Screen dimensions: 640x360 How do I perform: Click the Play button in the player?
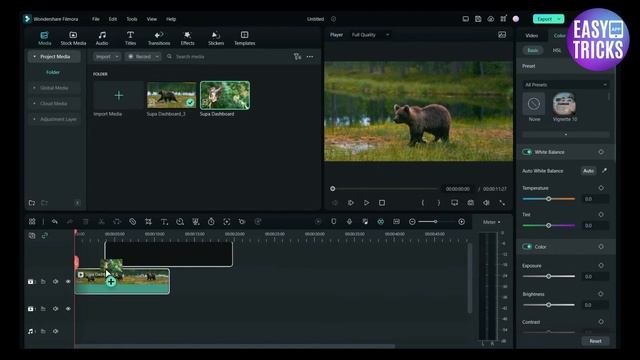click(366, 203)
